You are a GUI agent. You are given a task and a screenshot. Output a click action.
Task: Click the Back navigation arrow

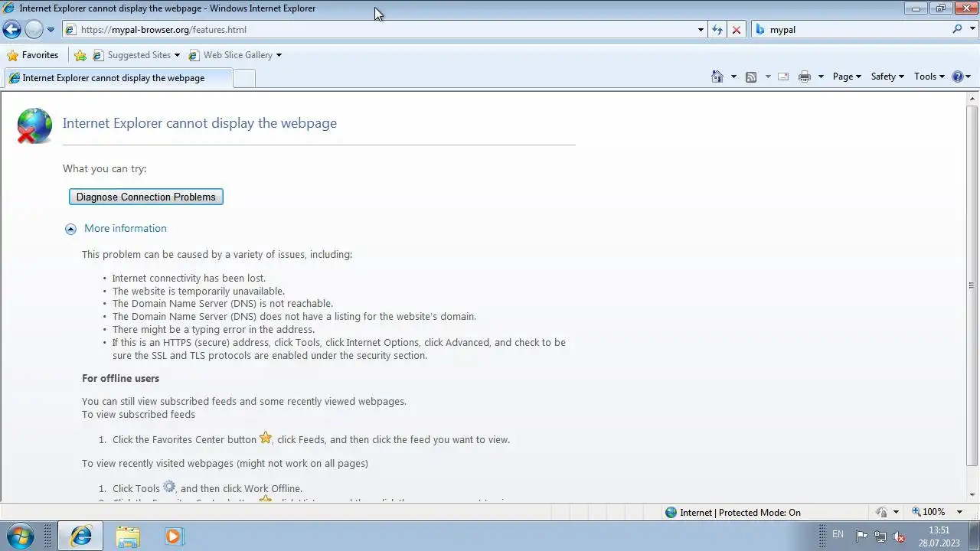11,30
